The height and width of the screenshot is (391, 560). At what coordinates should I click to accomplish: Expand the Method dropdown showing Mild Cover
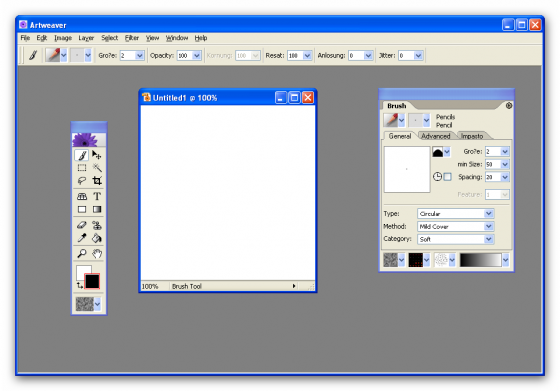(x=456, y=226)
